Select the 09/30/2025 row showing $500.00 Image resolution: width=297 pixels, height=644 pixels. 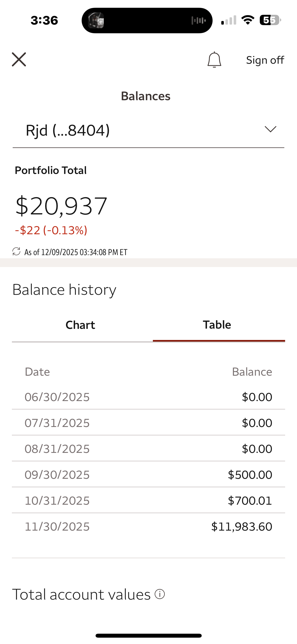point(148,475)
